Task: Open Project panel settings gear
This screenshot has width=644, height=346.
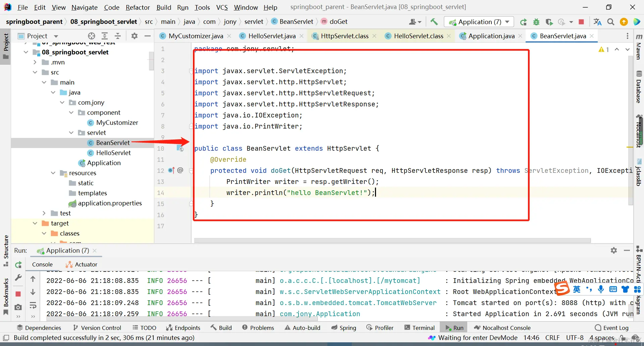Action: coord(135,36)
